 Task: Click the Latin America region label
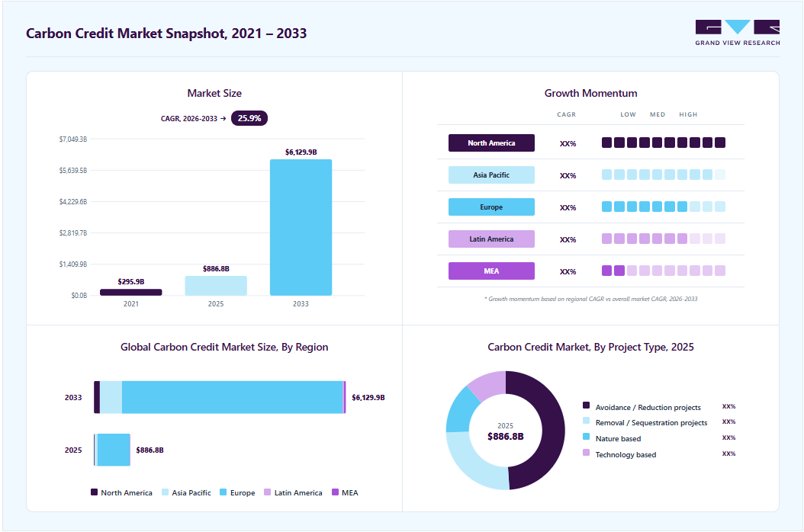click(x=491, y=239)
